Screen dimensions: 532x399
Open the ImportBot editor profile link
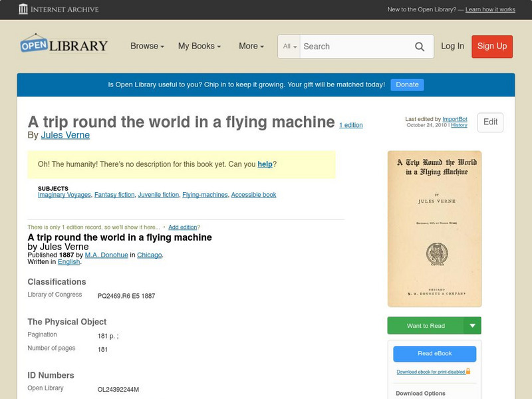(x=454, y=118)
